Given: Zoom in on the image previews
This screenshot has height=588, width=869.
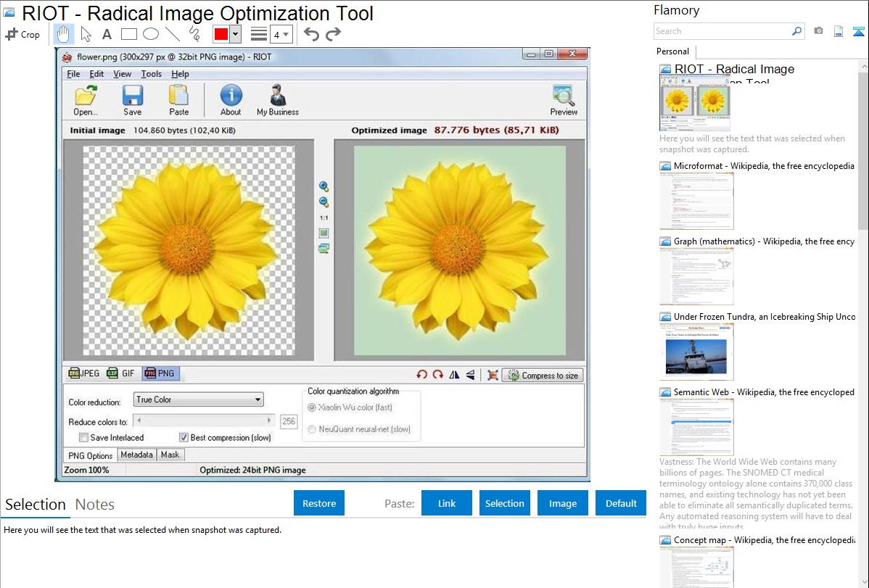Looking at the screenshot, I should [x=324, y=187].
